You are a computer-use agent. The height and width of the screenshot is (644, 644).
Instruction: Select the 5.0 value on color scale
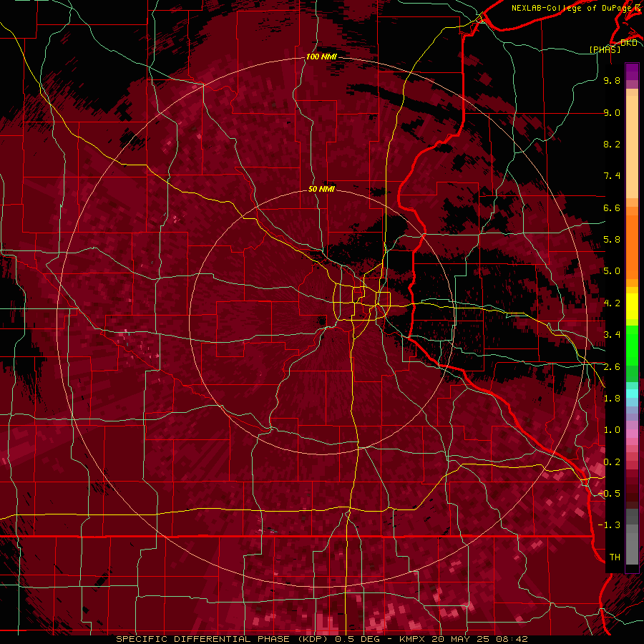(x=612, y=271)
